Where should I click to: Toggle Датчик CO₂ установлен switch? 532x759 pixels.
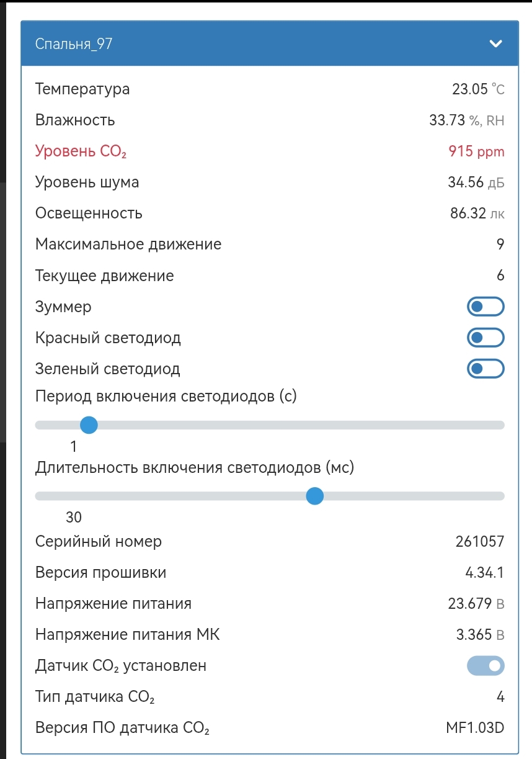(x=485, y=666)
